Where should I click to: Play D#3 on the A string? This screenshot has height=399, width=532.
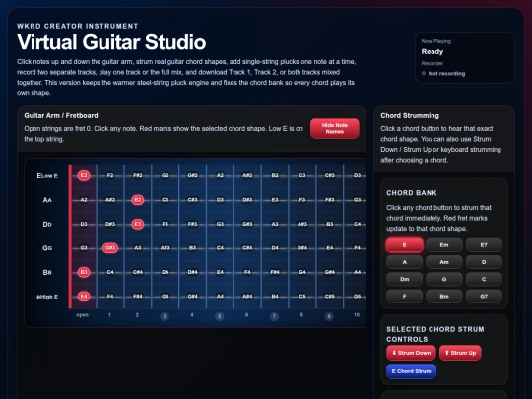pos(247,200)
